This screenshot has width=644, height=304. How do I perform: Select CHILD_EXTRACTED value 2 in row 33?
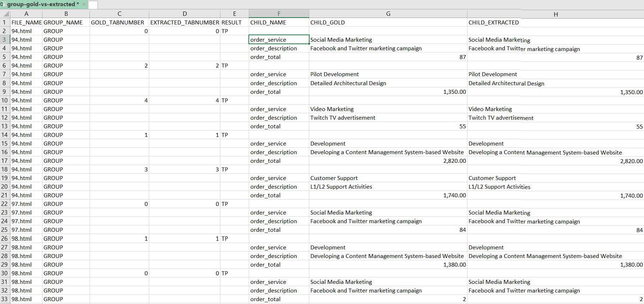tap(556, 299)
